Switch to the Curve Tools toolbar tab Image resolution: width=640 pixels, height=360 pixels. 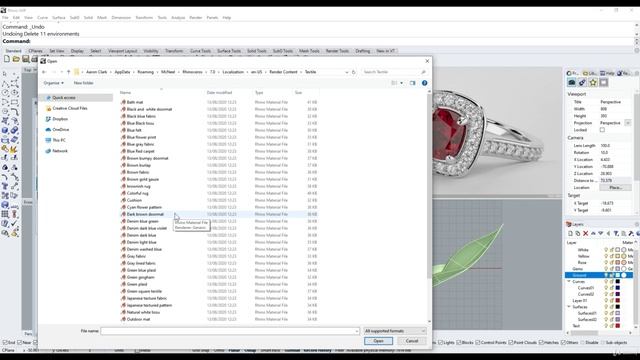click(x=200, y=51)
